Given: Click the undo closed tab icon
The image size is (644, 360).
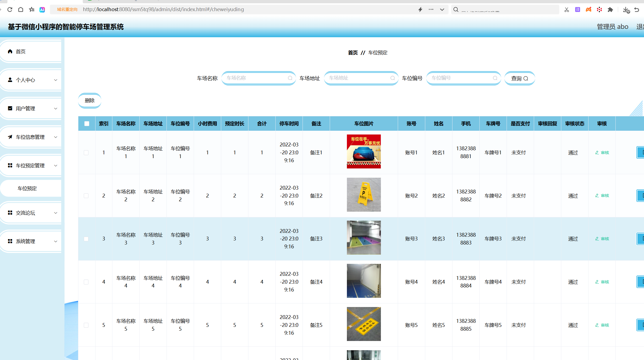Looking at the screenshot, I should (637, 10).
